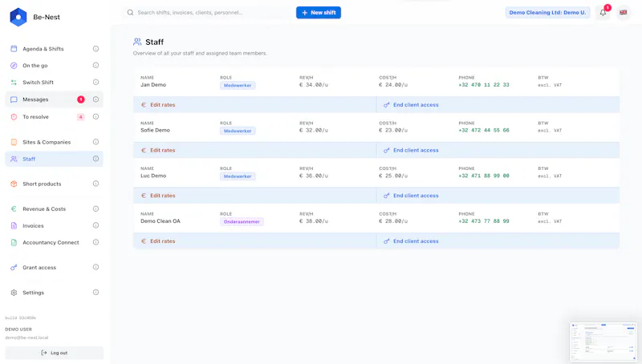
Task: Show info icon next to Accountancy Connect
Action: pyautogui.click(x=95, y=242)
